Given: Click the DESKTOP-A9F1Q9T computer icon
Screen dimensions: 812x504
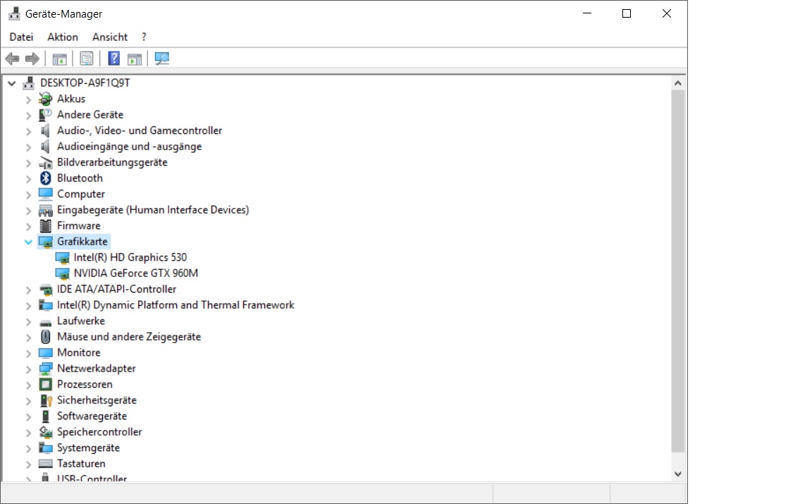Looking at the screenshot, I should coord(28,83).
